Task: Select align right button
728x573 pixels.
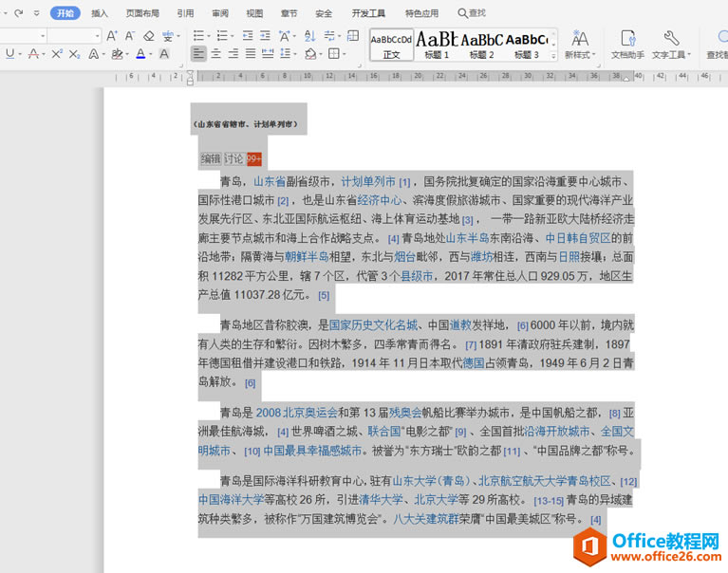Action: click(x=233, y=54)
